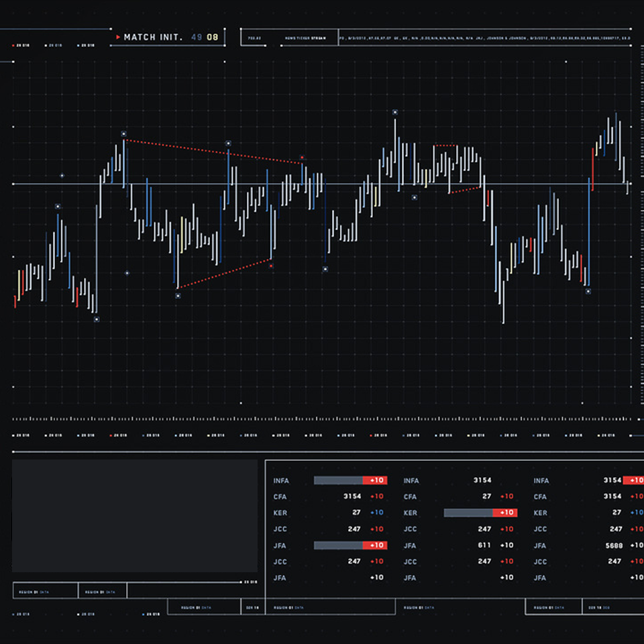Click the yellow 08 counter beside MATCH INIT.

click(x=213, y=38)
